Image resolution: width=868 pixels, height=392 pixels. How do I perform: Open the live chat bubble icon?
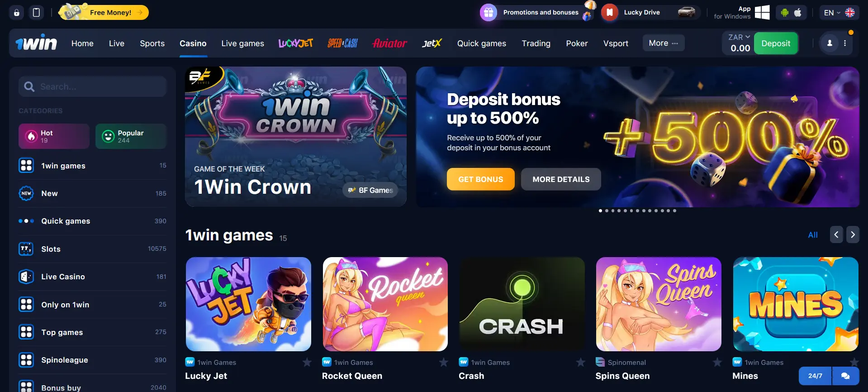coord(845,376)
